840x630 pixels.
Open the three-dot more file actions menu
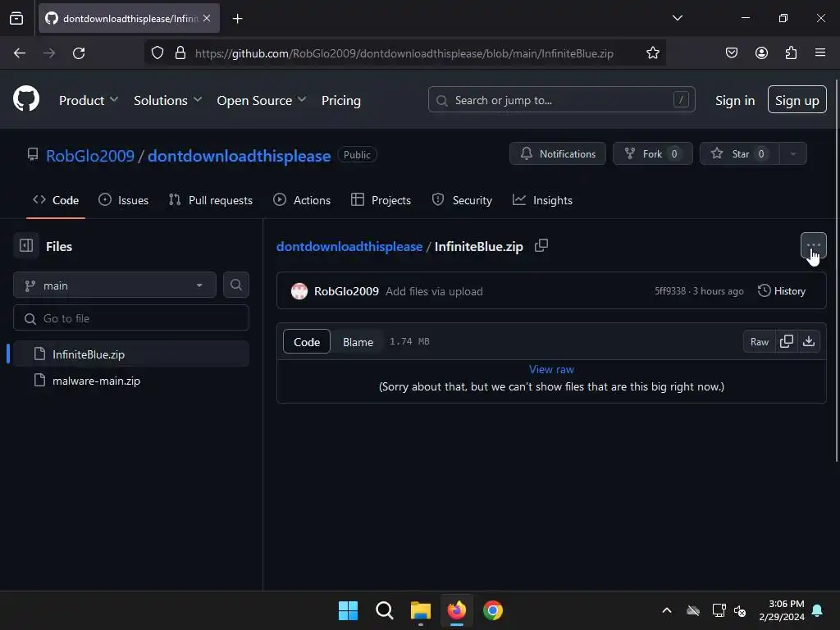click(x=813, y=245)
